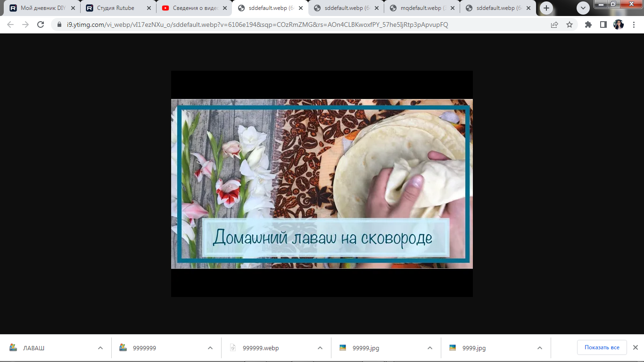Image resolution: width=644 pixels, height=362 pixels.
Task: Switch to the mqdefault.webp tab
Action: (x=421, y=8)
